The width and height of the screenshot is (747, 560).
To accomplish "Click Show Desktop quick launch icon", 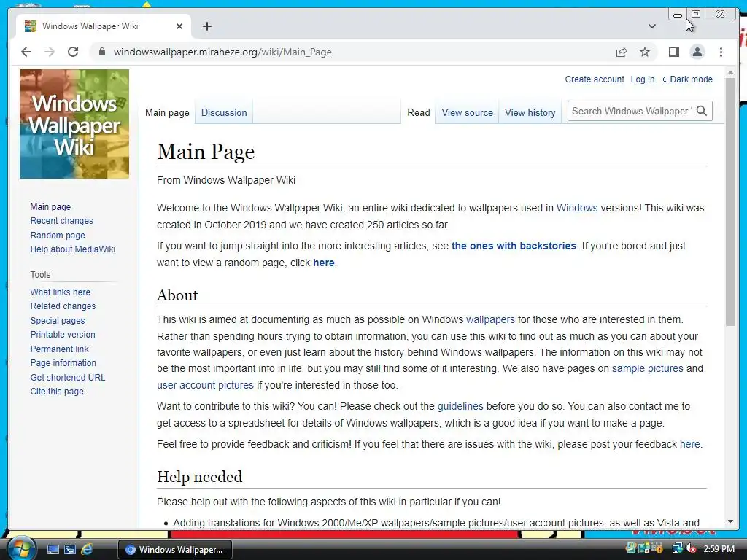I will (x=53, y=550).
